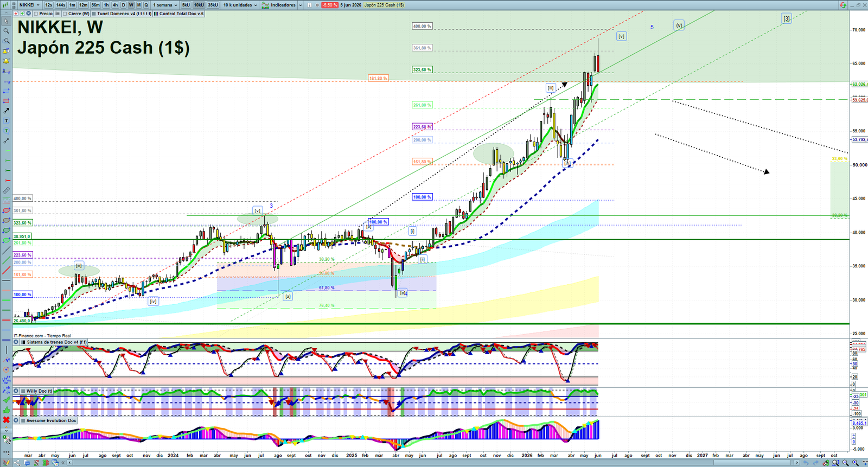868x467 pixels.
Task: Click the zoom in magnifier at bottom right
Action: pos(856,463)
